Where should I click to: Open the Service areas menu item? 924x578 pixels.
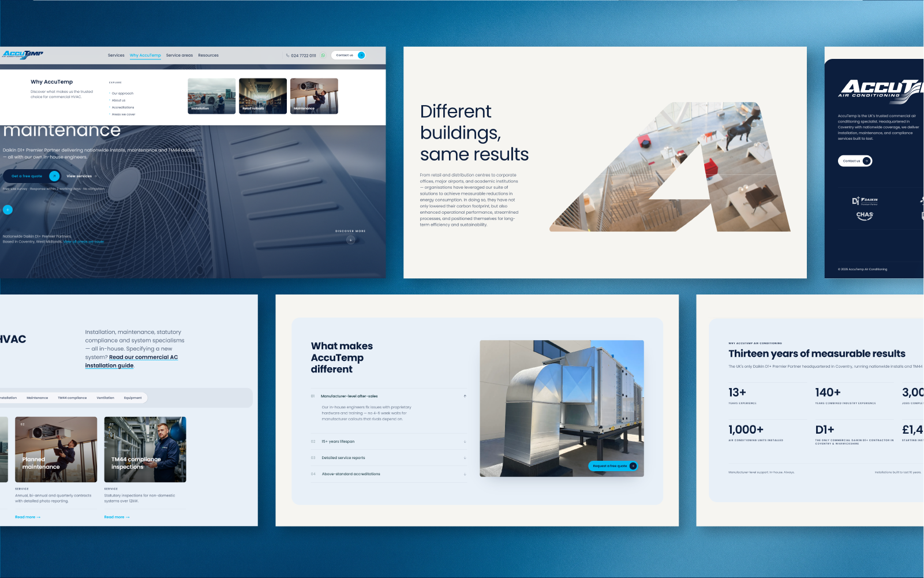coord(179,55)
